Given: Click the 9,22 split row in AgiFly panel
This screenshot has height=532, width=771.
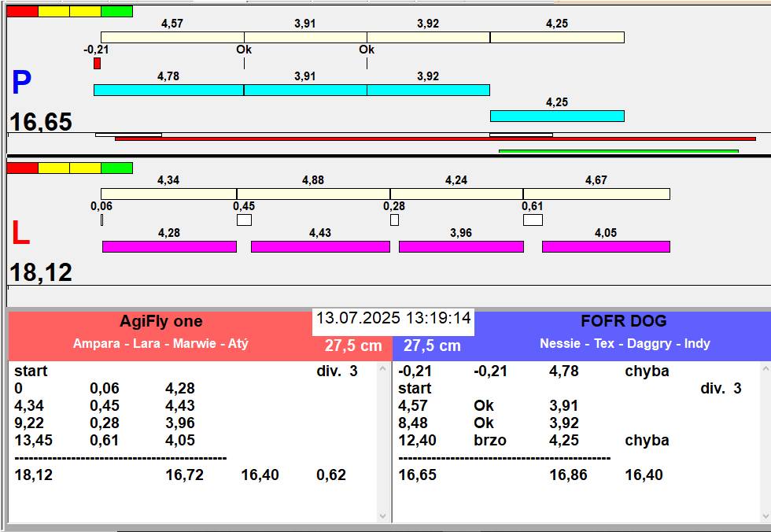Looking at the screenshot, I should tap(105, 423).
